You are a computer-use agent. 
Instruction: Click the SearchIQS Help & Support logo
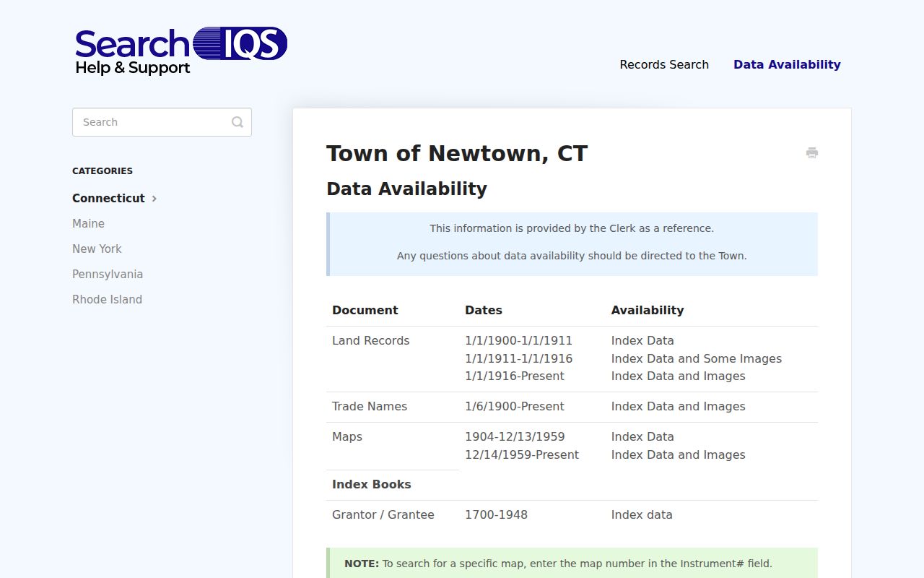coord(181,51)
